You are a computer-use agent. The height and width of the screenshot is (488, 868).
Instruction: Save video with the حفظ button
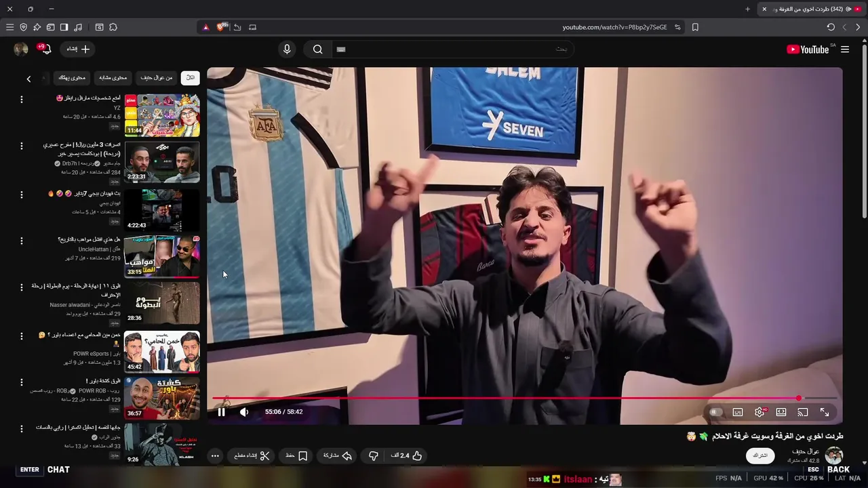point(296,455)
